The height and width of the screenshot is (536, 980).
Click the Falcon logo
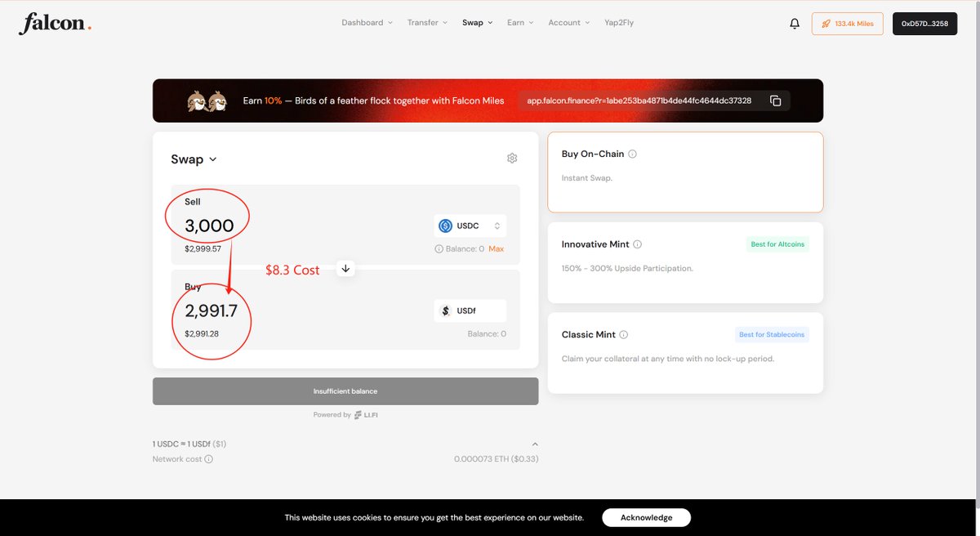(x=54, y=23)
